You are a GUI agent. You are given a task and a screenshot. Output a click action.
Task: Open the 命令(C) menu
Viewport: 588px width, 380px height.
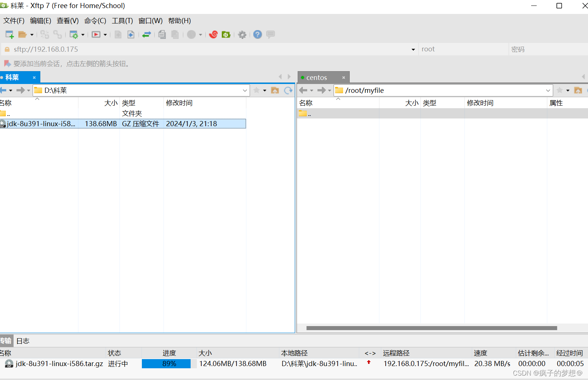click(95, 21)
